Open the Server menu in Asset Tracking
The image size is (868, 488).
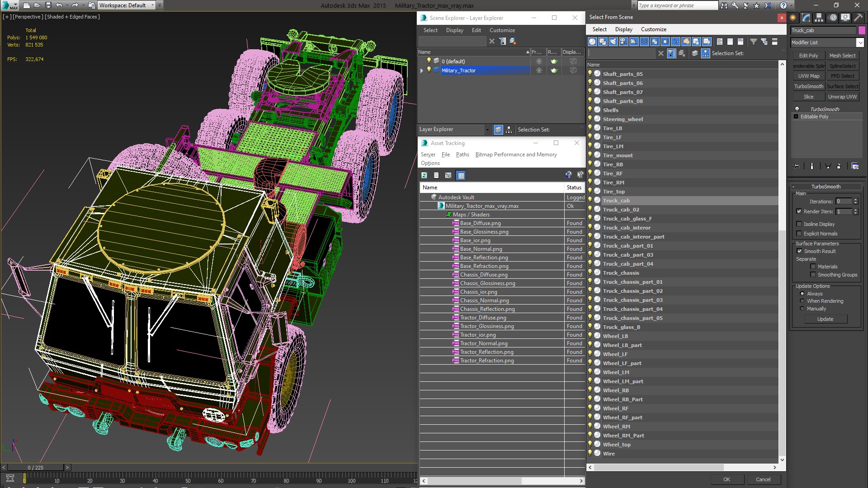(x=428, y=155)
